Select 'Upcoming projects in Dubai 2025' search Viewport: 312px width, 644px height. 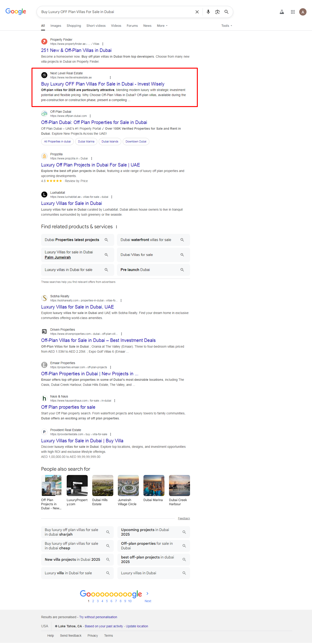coord(153,532)
